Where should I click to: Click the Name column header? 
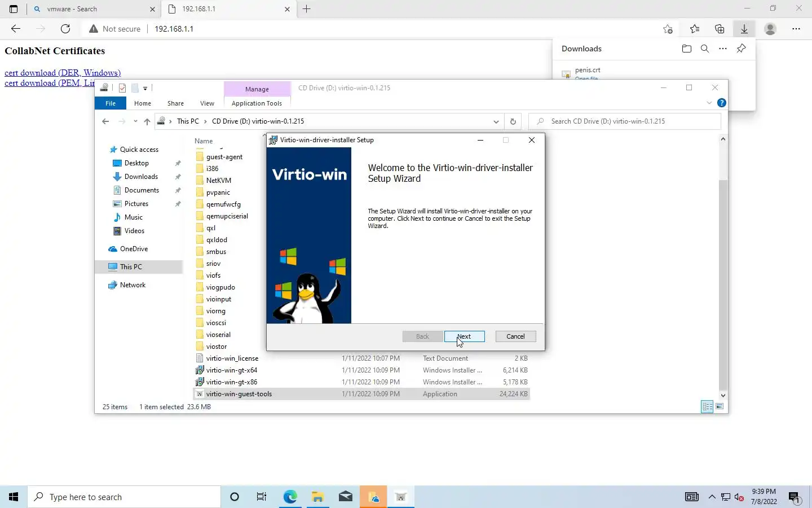(204, 141)
